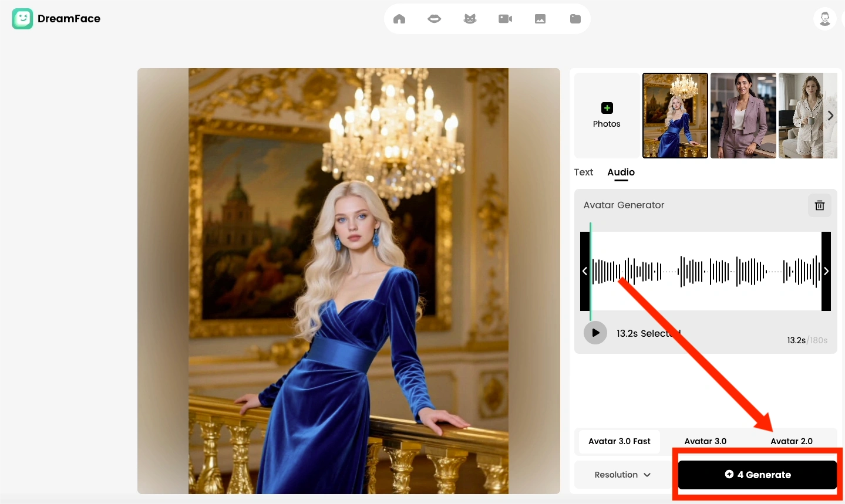Go to the Home icon in top navigation

click(399, 19)
